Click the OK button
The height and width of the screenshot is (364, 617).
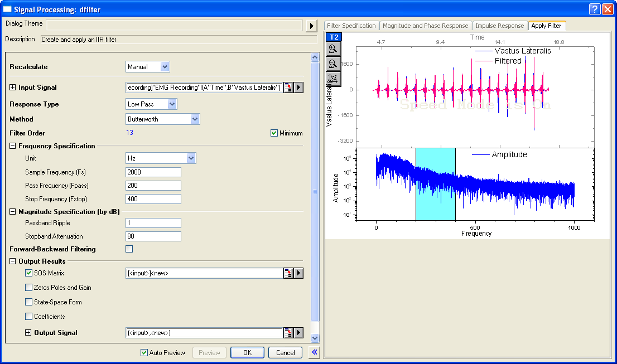click(247, 353)
